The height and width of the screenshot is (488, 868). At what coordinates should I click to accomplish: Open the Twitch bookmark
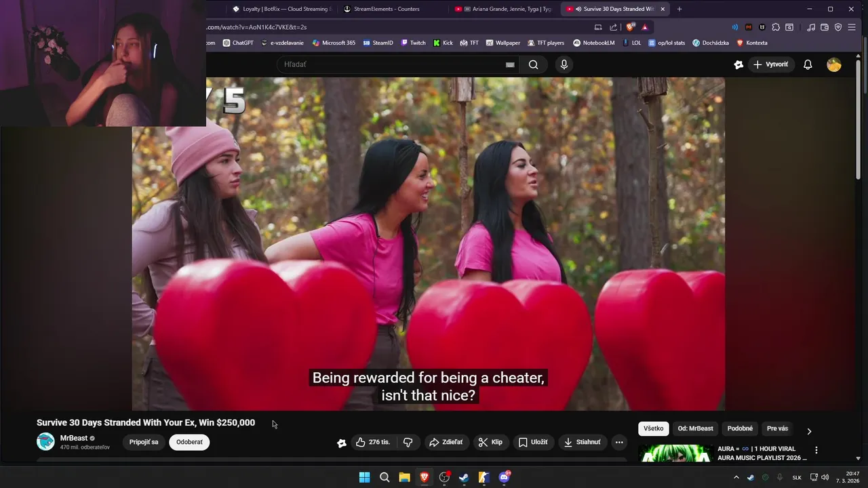click(x=413, y=43)
